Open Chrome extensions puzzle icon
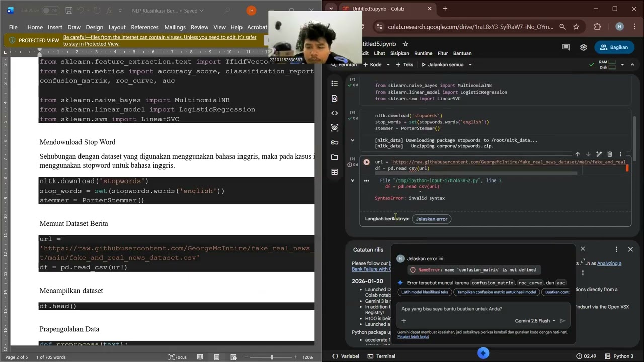Screen dimensions: 644x362 [x=597, y=27]
